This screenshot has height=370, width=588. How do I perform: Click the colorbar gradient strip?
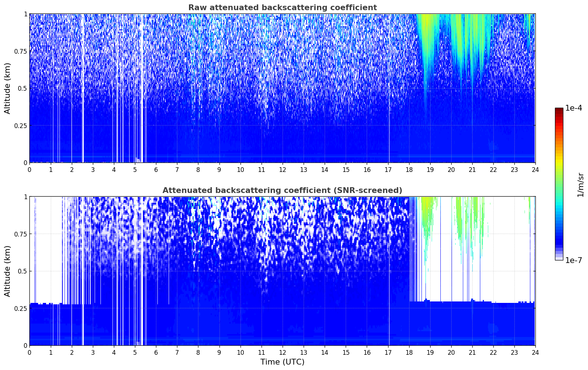coord(559,184)
